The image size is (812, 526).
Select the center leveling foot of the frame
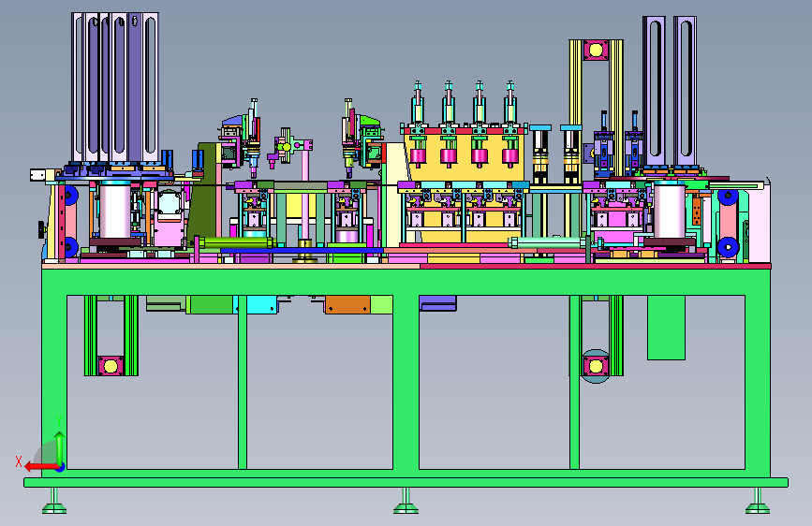(406, 501)
